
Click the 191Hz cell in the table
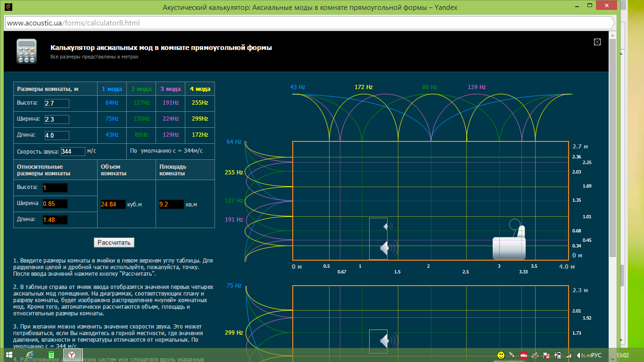point(170,102)
